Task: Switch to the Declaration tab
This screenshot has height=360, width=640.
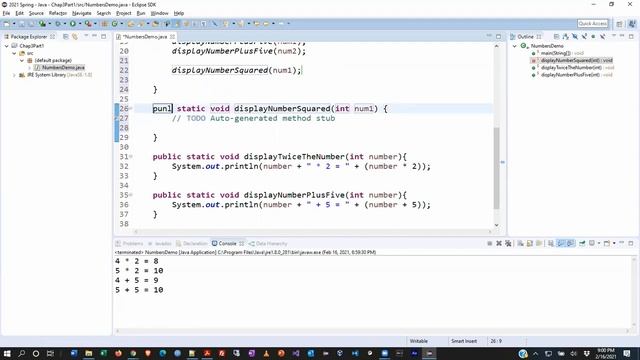Action: (192, 244)
